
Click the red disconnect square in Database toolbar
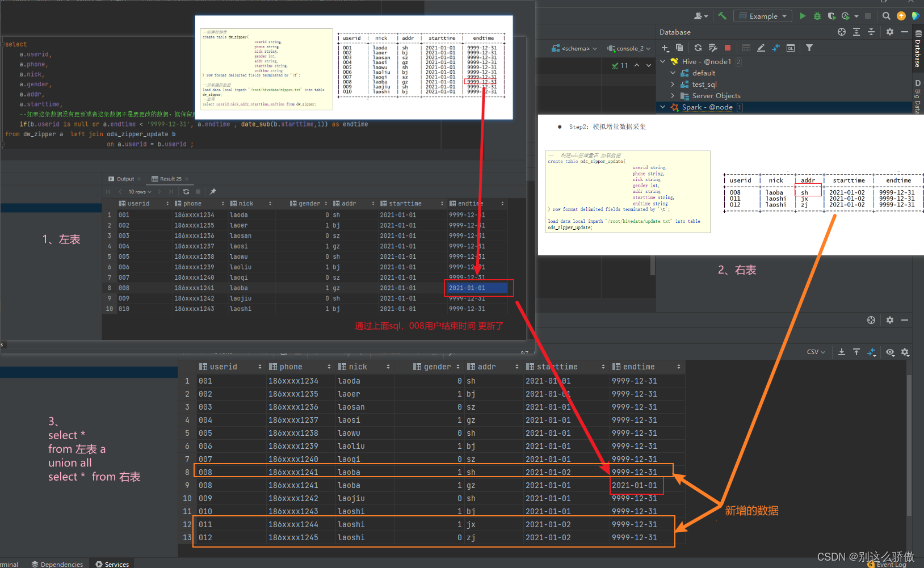(x=728, y=48)
